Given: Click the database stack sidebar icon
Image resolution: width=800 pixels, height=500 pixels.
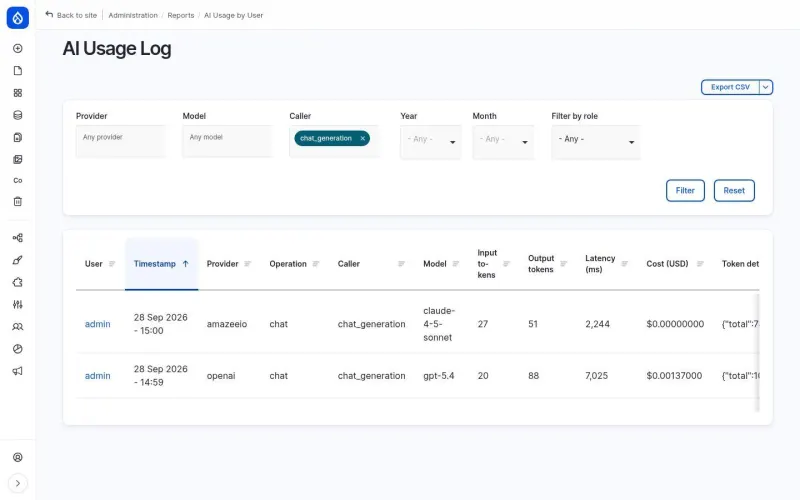Looking at the screenshot, I should [17, 115].
